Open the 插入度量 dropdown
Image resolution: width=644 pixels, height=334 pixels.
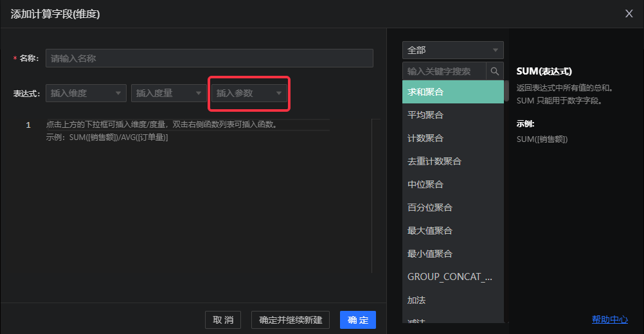coord(168,93)
